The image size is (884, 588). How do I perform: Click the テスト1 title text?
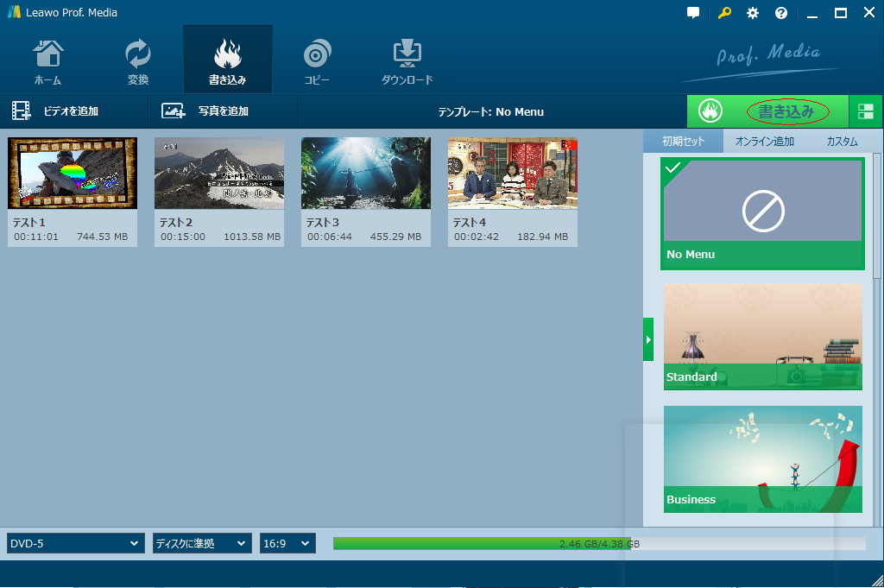click(29, 222)
